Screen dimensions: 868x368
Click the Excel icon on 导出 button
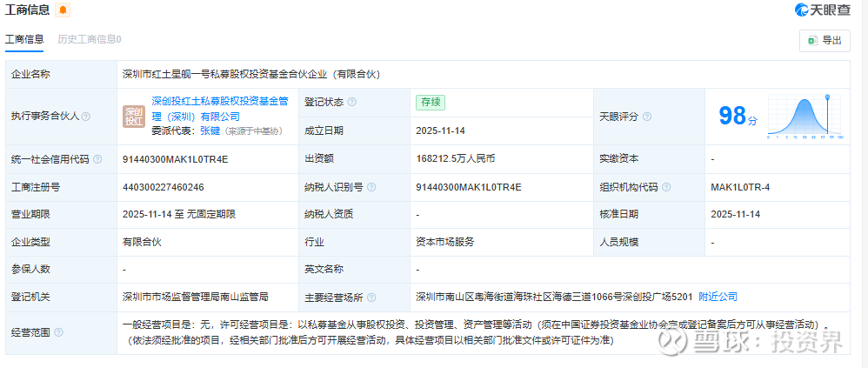pos(812,40)
